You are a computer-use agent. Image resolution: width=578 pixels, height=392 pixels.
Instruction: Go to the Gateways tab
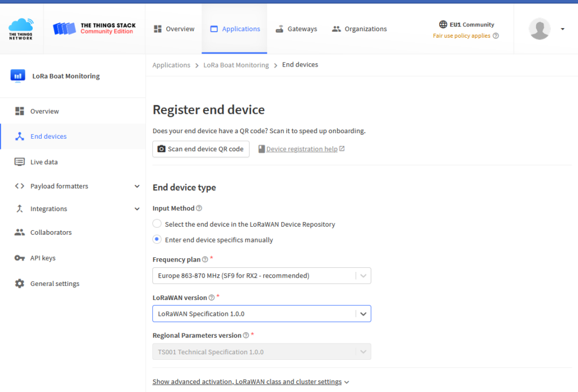tap(296, 29)
